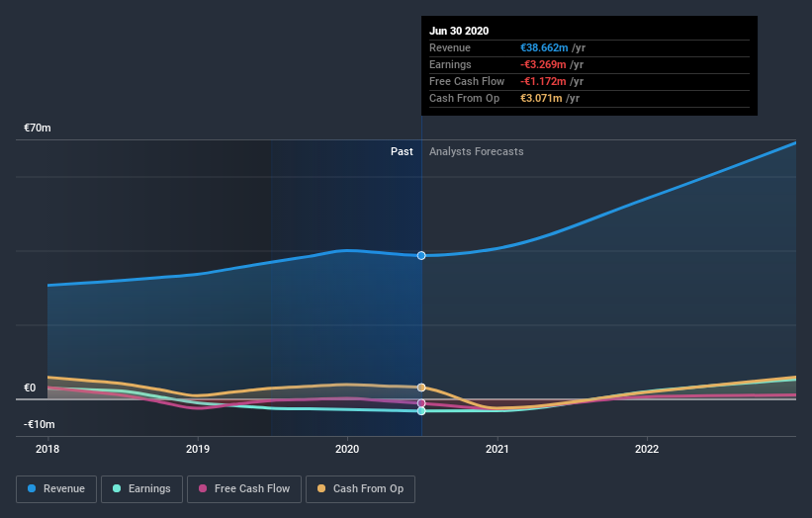Viewport: 812px width, 518px height.
Task: Click the Cash From Op label in tooltip
Action: coord(465,98)
